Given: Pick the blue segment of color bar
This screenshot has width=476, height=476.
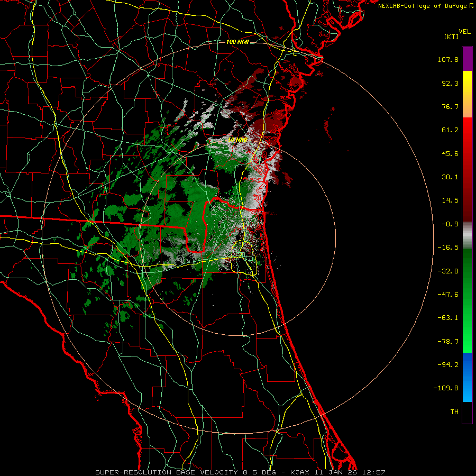Looking at the screenshot, I should point(467,377).
